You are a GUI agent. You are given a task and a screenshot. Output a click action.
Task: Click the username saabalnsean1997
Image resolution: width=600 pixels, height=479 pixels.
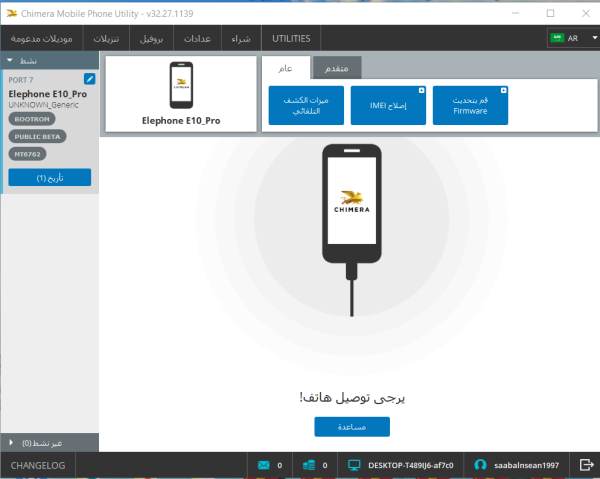(527, 465)
